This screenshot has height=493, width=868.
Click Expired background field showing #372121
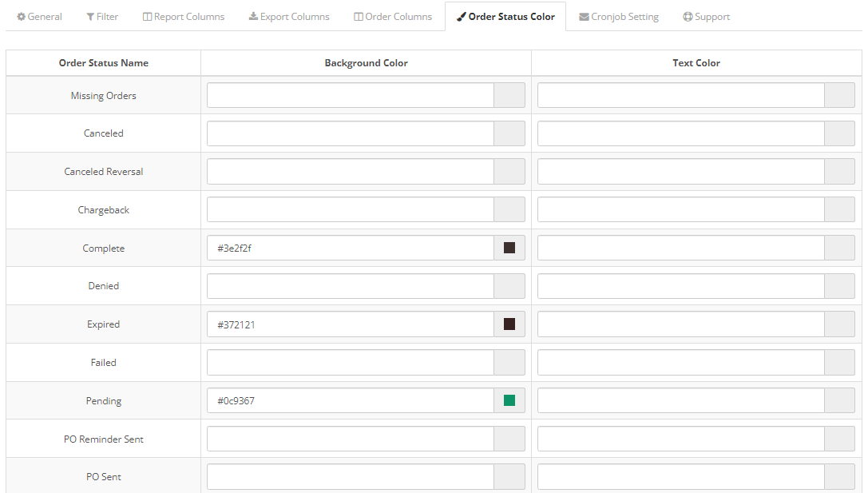coord(351,324)
